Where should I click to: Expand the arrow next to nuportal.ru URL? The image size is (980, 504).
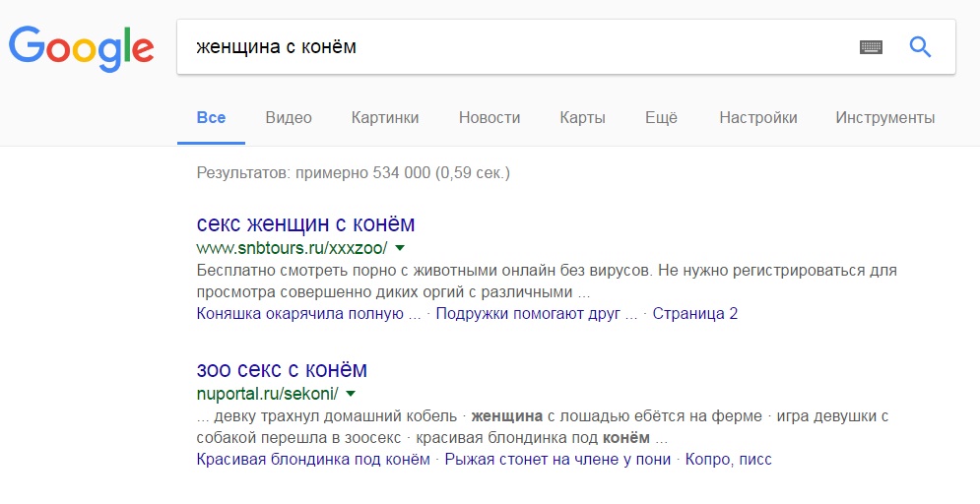(x=351, y=394)
